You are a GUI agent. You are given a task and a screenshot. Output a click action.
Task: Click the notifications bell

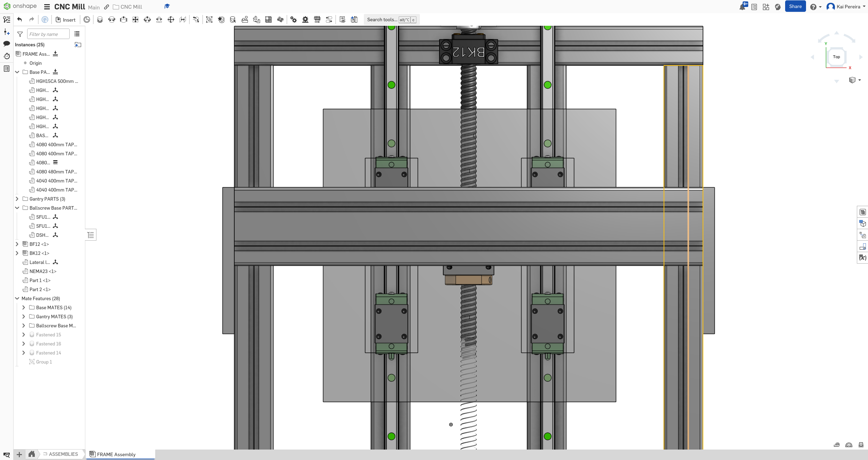(742, 6)
